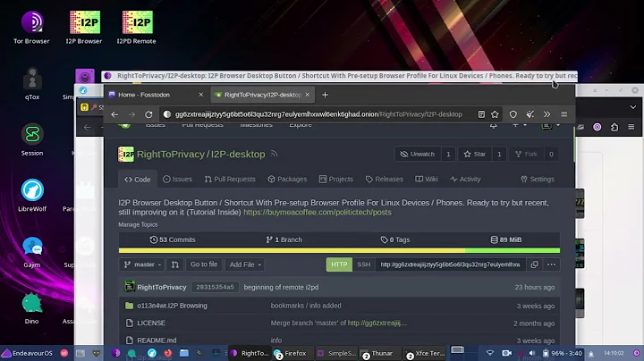Viewport: 644px width, 361px height.
Task: Open the Tor Browser desktop icon
Action: pos(31,27)
